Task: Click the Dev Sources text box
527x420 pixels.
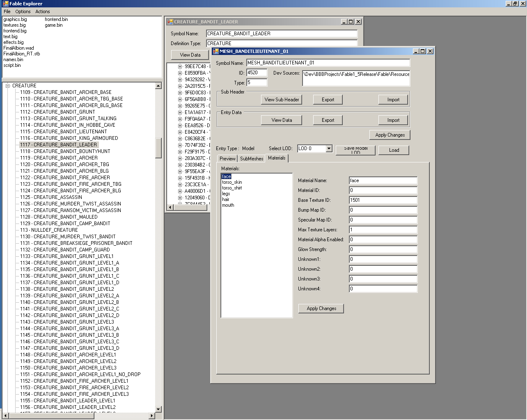Action: coord(356,78)
